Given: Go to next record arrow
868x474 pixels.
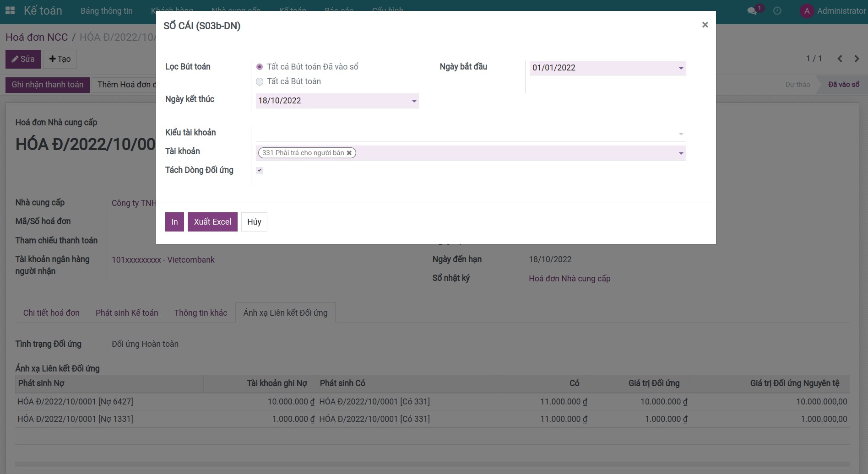Looking at the screenshot, I should click(857, 59).
